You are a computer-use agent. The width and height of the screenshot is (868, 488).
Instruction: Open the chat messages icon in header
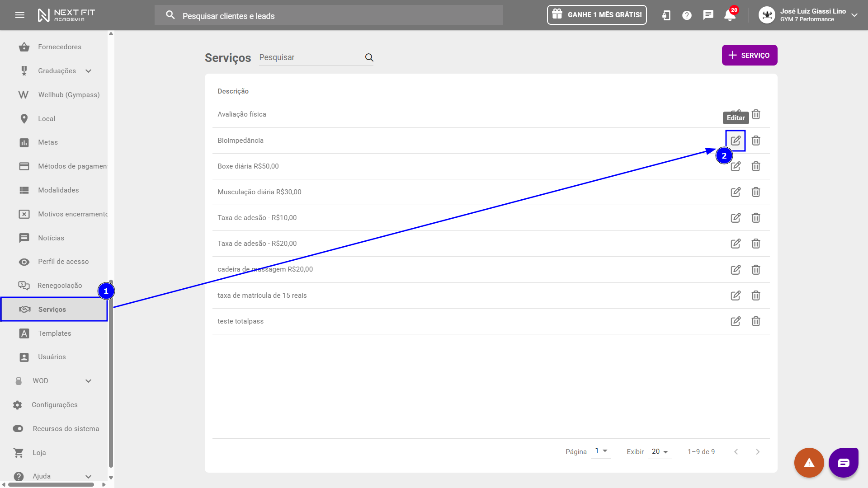pos(708,15)
